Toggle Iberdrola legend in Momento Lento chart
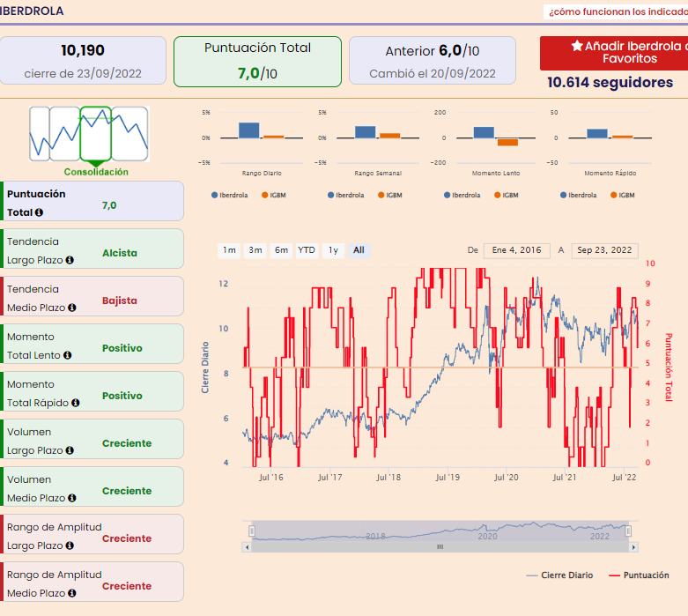The image size is (688, 616). [x=462, y=195]
